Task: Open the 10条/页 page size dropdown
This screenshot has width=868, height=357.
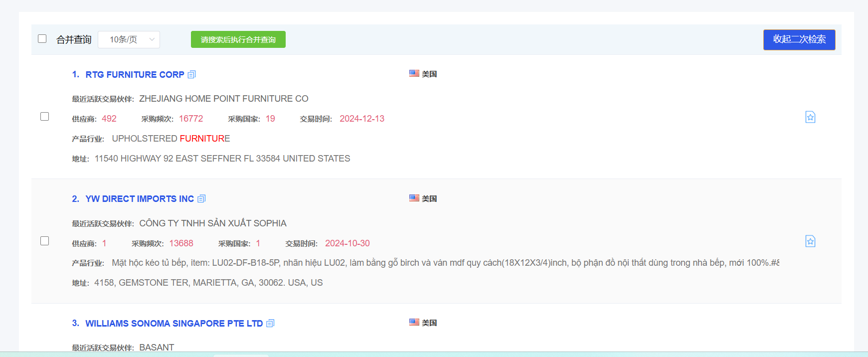Action: (129, 39)
